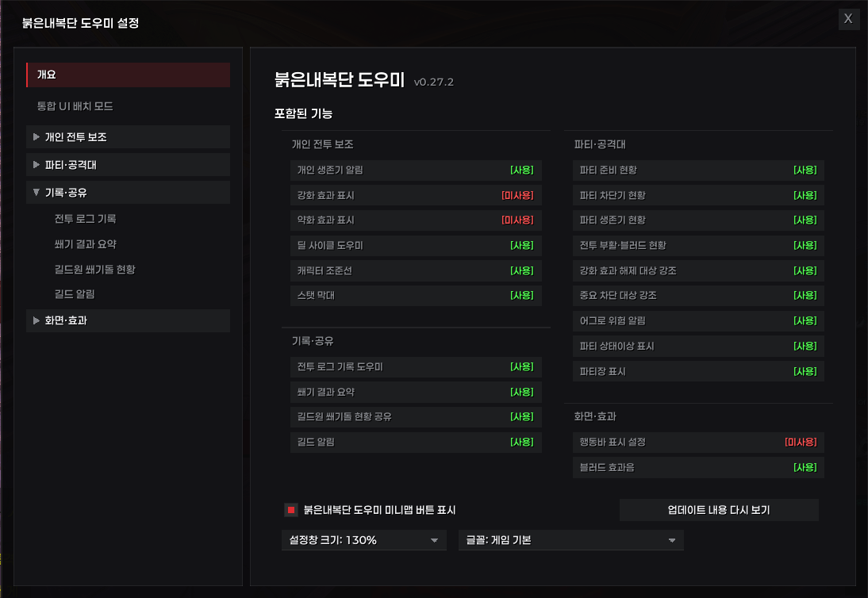Expand the 파티·공격대 sidebar section
The image size is (868, 598).
pyautogui.click(x=128, y=165)
